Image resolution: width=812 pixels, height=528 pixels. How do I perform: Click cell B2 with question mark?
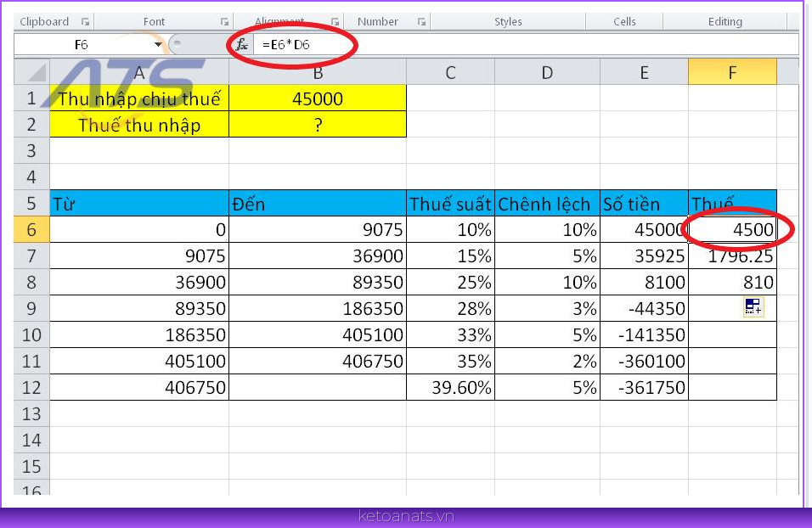[x=318, y=124]
